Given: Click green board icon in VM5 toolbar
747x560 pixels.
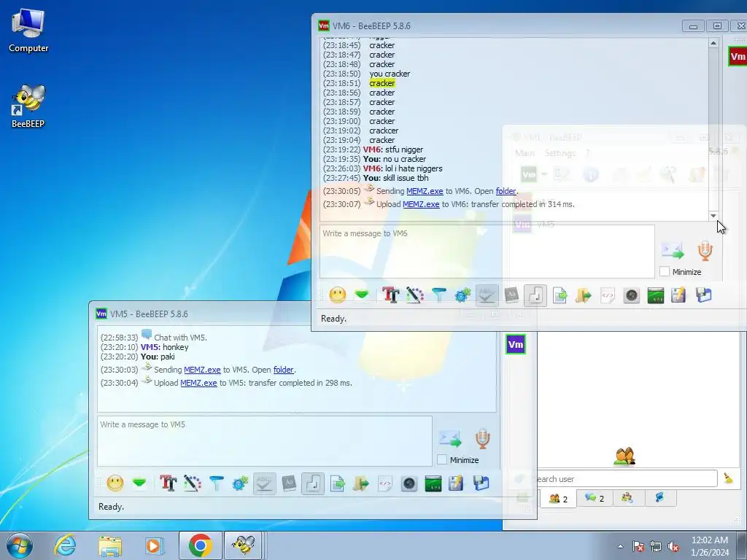Looking at the screenshot, I should click(x=433, y=483).
